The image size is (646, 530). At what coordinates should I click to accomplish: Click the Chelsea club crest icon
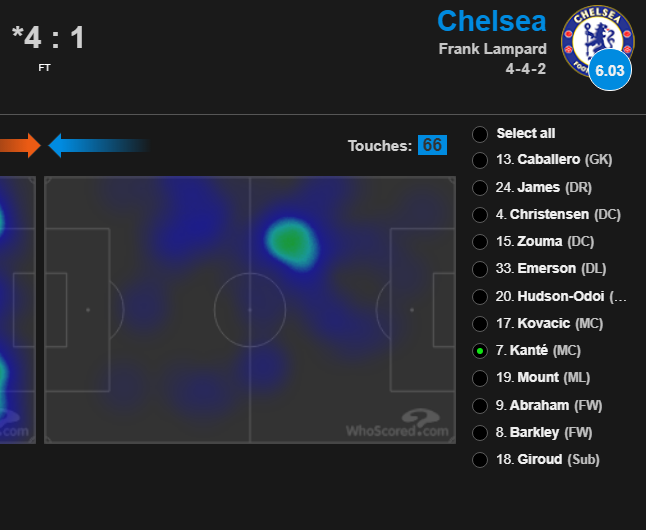(597, 40)
